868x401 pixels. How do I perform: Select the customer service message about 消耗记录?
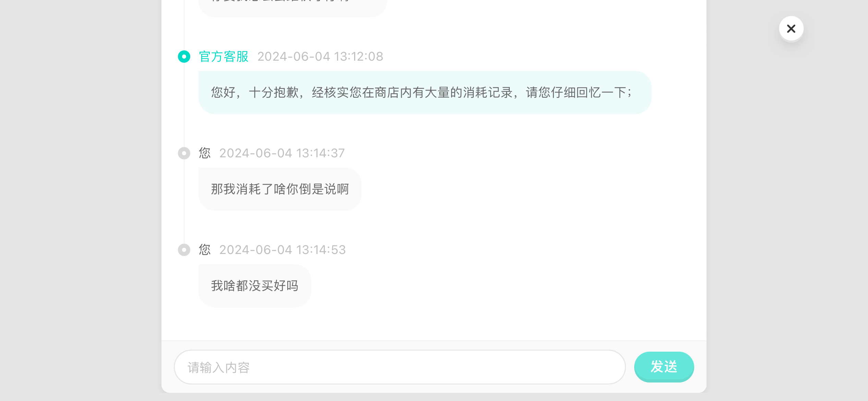click(x=425, y=93)
